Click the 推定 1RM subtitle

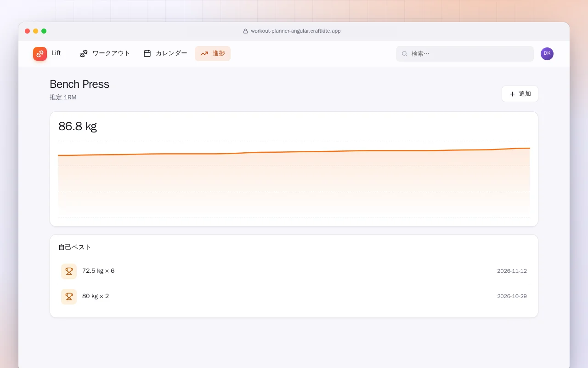coord(63,98)
